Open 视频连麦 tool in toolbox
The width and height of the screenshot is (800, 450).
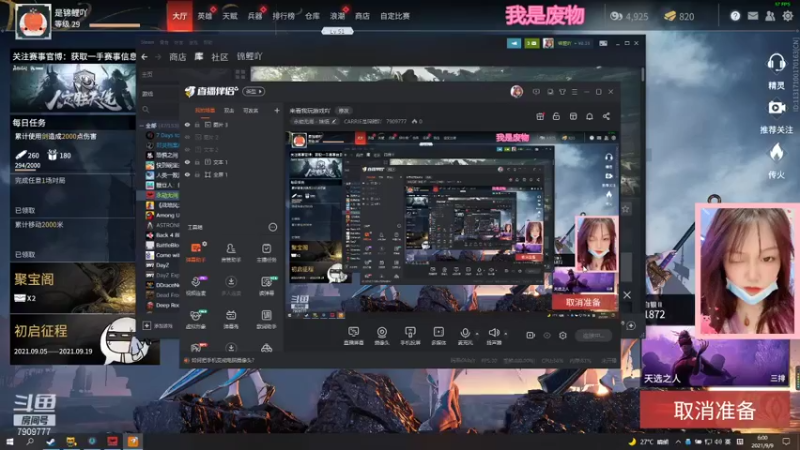(196, 286)
